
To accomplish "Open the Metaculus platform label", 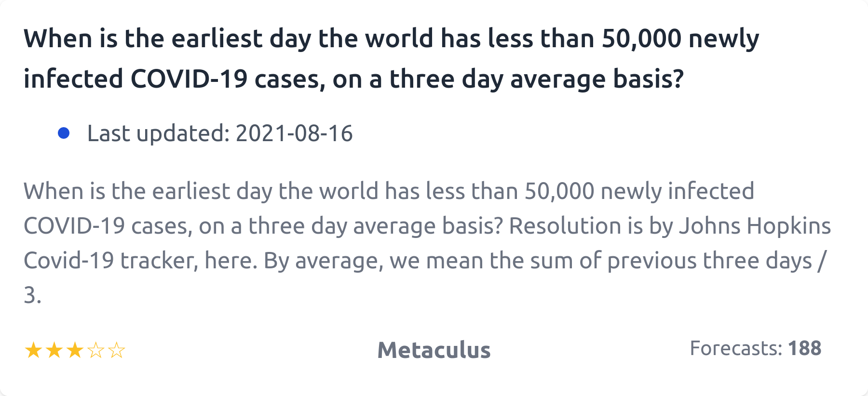I will [x=434, y=350].
